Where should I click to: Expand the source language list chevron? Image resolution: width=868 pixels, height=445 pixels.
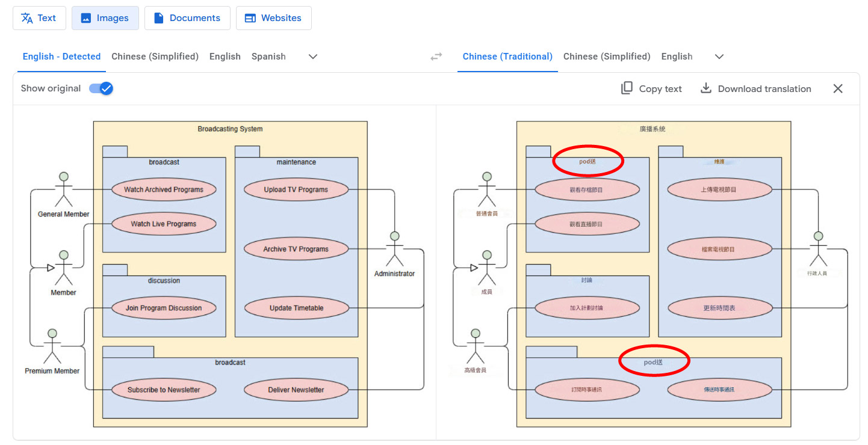tap(312, 57)
